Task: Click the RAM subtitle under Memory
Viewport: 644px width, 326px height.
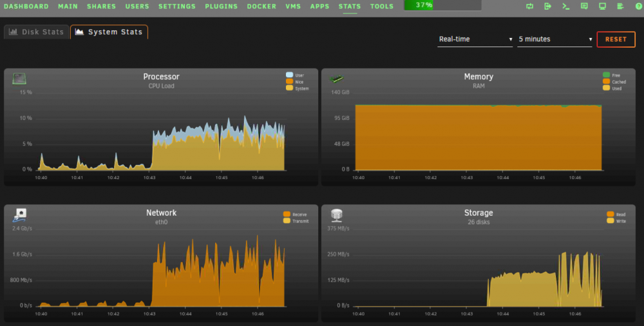Action: pyautogui.click(x=478, y=86)
